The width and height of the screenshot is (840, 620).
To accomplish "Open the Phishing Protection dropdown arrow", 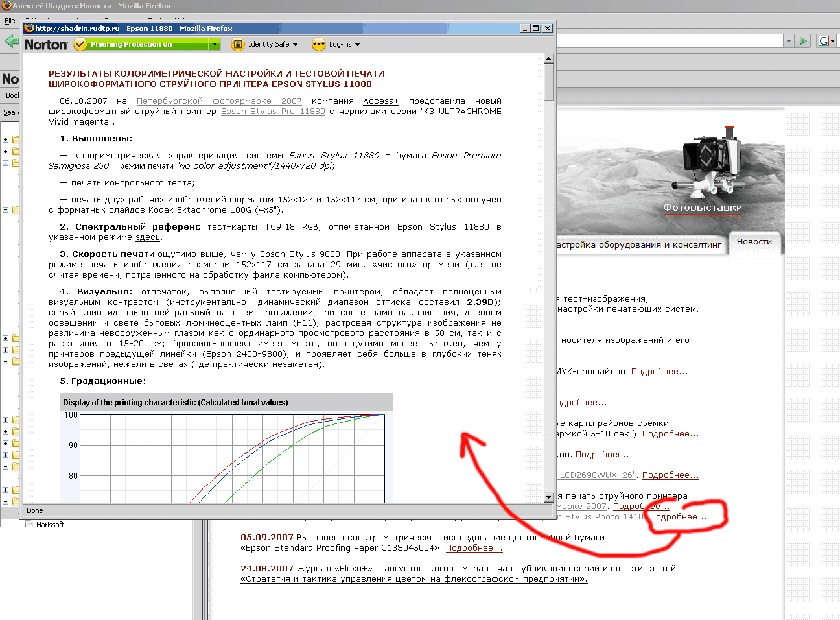I will pyautogui.click(x=215, y=44).
